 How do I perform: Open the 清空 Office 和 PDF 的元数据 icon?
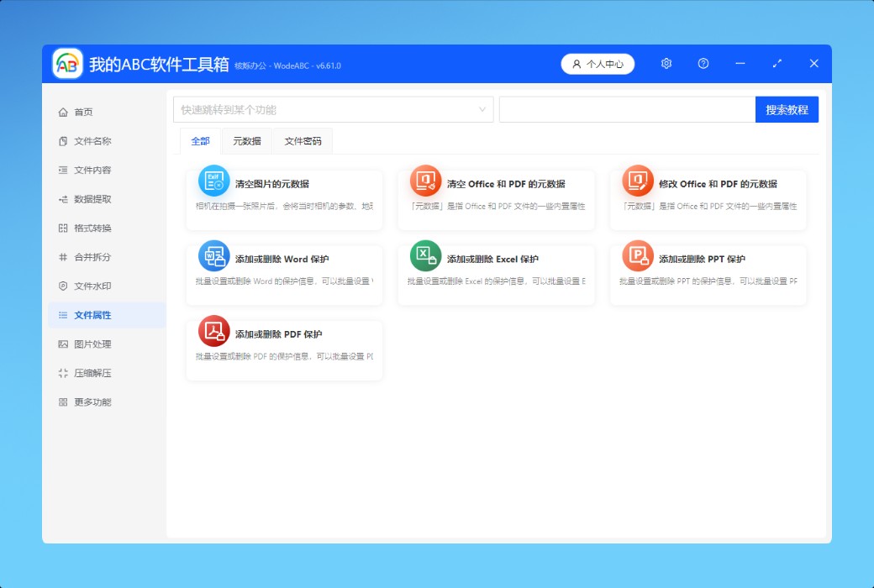tap(425, 181)
